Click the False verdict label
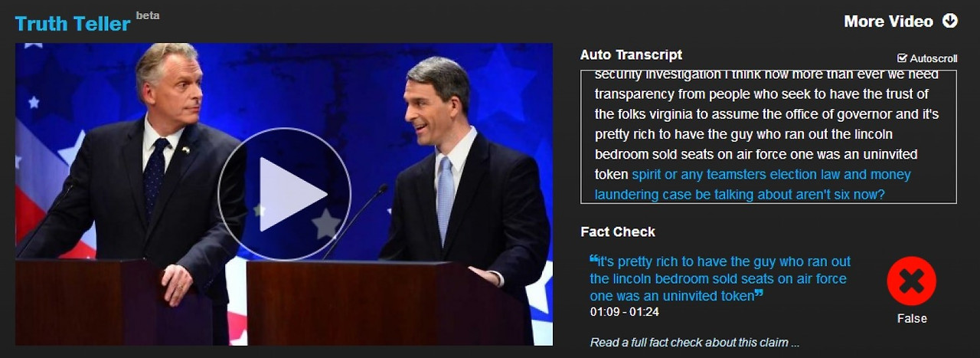The width and height of the screenshot is (980, 358). (x=912, y=318)
